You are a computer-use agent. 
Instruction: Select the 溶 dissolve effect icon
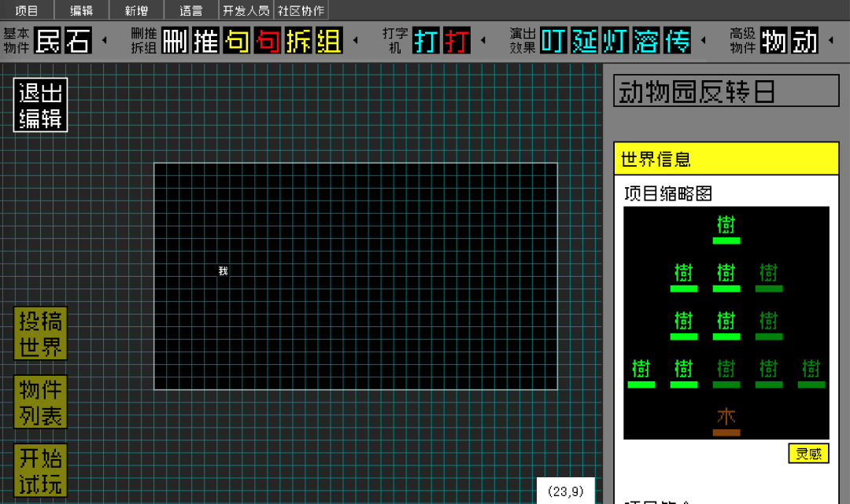646,41
